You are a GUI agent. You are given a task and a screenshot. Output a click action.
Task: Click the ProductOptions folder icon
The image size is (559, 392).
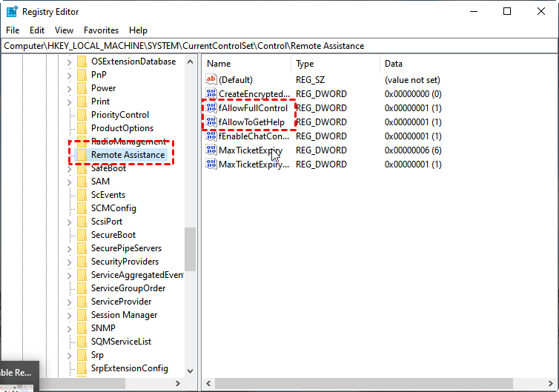click(82, 128)
